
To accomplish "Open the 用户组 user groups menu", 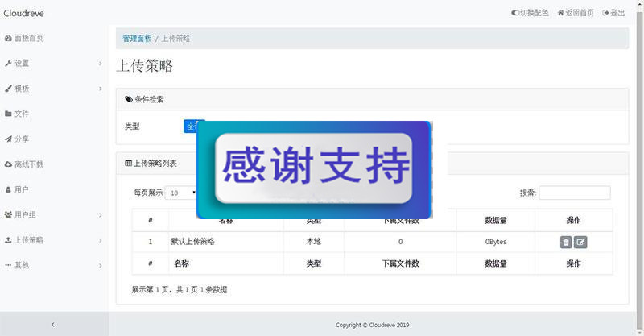I will click(26, 214).
